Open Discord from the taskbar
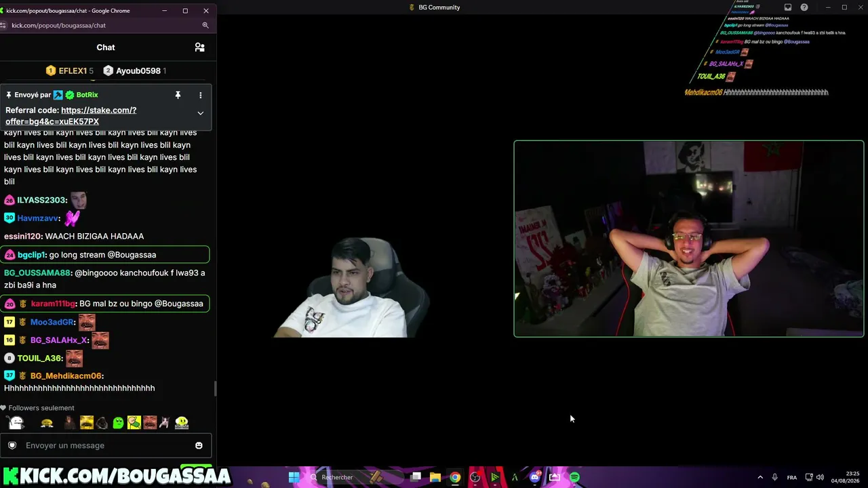The image size is (868, 488). point(534,477)
